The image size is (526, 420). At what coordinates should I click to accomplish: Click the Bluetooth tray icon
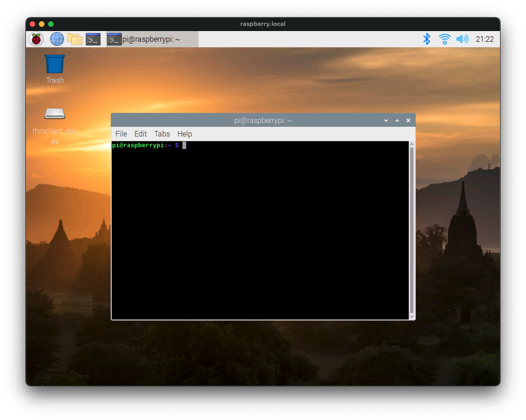(426, 39)
